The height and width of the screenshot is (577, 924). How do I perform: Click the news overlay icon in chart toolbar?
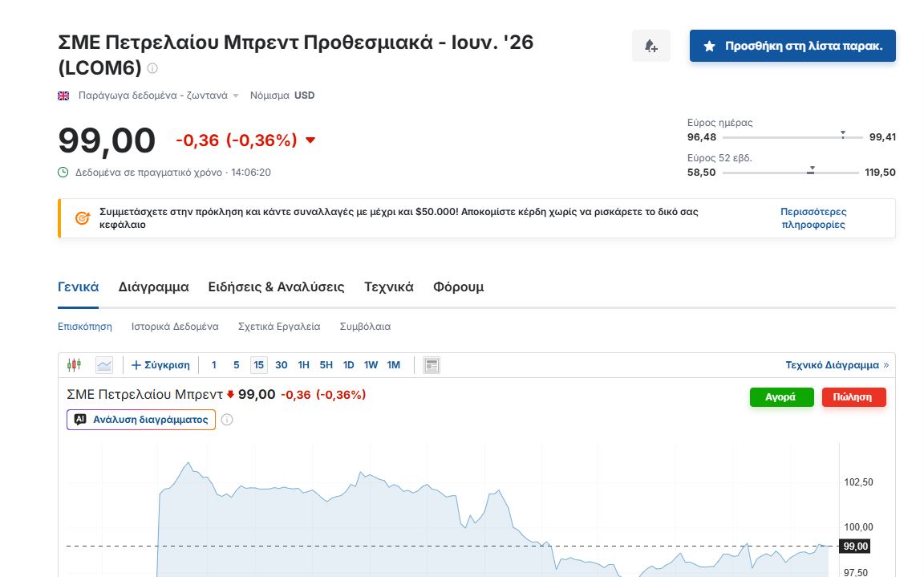coord(432,365)
